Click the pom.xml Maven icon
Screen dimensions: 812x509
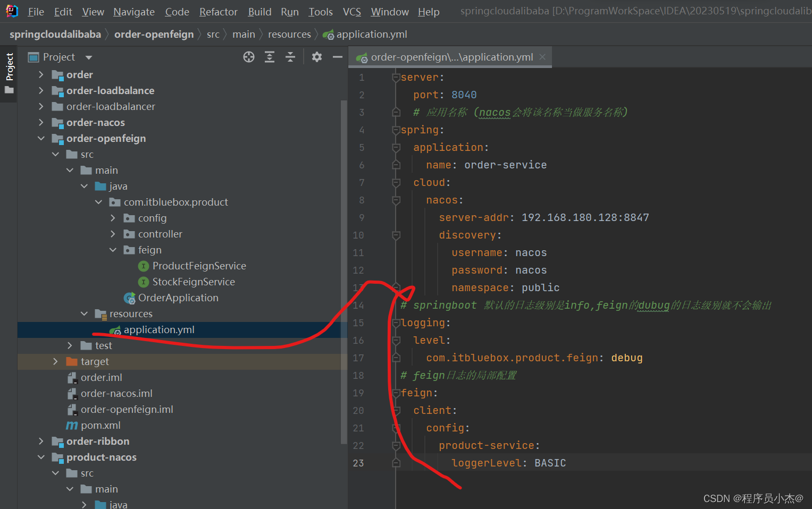(72, 425)
